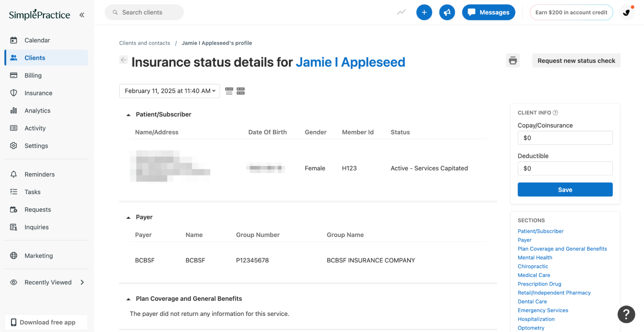Jump to Emergency Services section
Image resolution: width=644 pixels, height=332 pixels.
pos(543,310)
